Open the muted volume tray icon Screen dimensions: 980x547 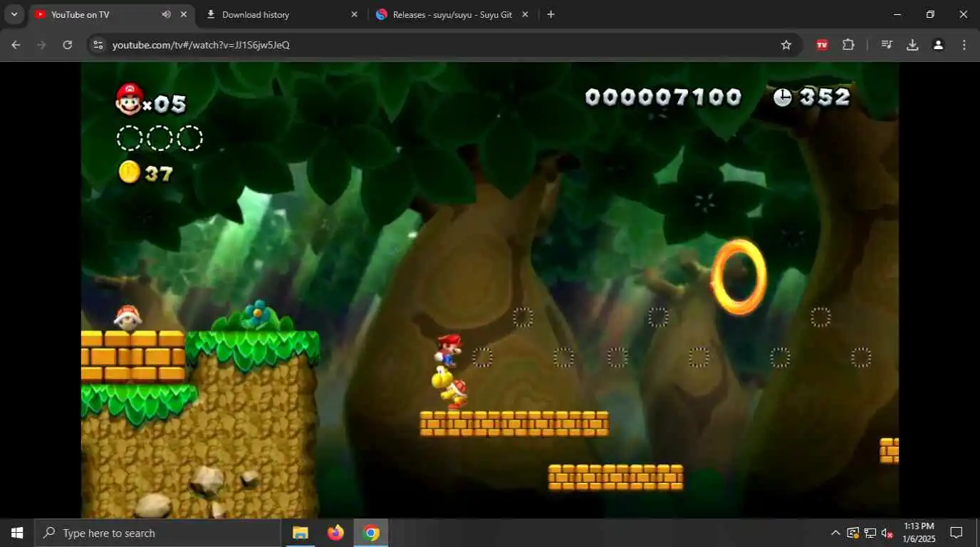(x=887, y=533)
